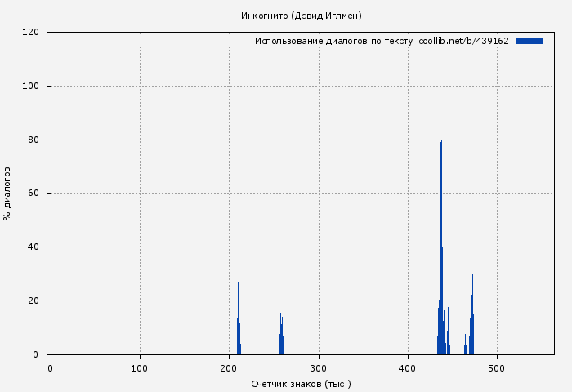Click the "% диалогов" vertical axis label

(7, 194)
